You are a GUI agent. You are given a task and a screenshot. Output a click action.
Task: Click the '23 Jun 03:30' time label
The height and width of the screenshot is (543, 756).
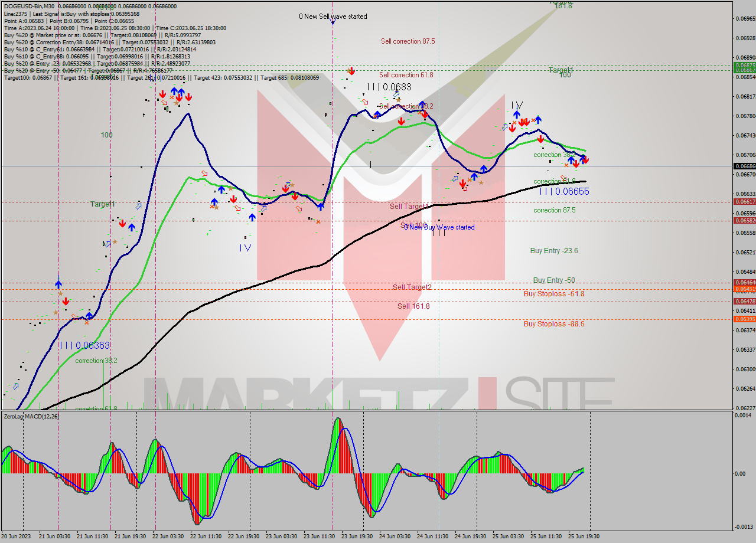pyautogui.click(x=281, y=537)
